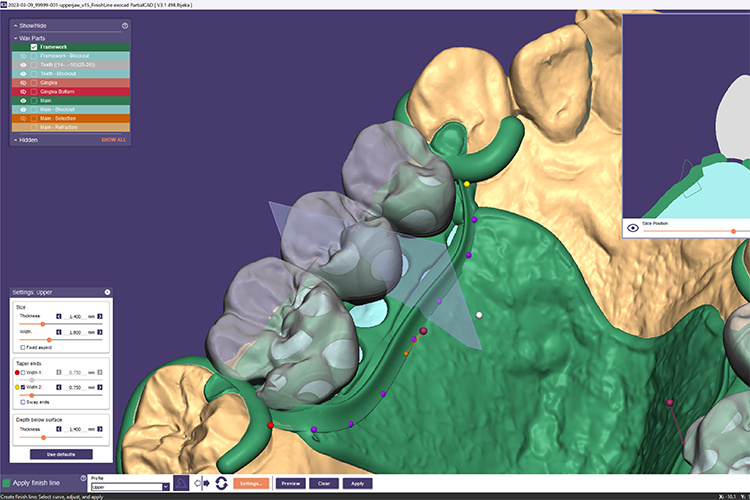
Task: Check the Framework - Blockout checkbox
Action: [x=34, y=56]
